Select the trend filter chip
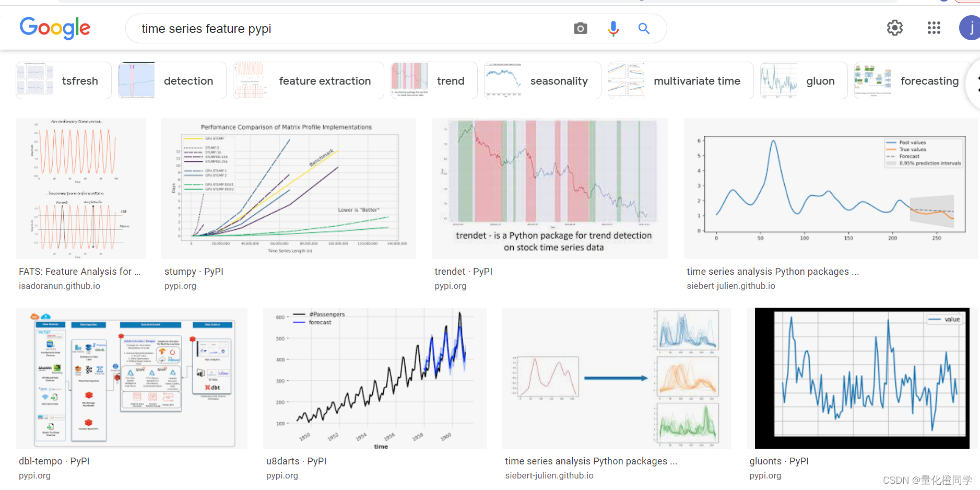 click(434, 80)
